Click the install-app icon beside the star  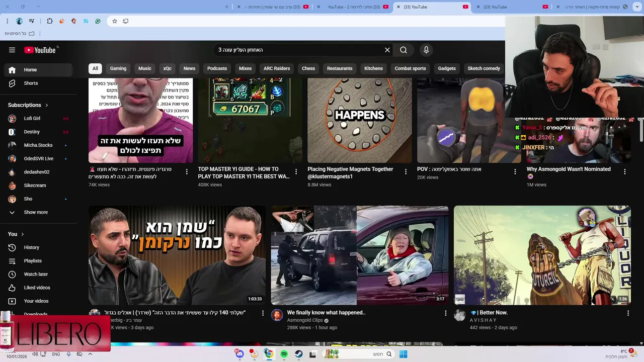coord(126,21)
